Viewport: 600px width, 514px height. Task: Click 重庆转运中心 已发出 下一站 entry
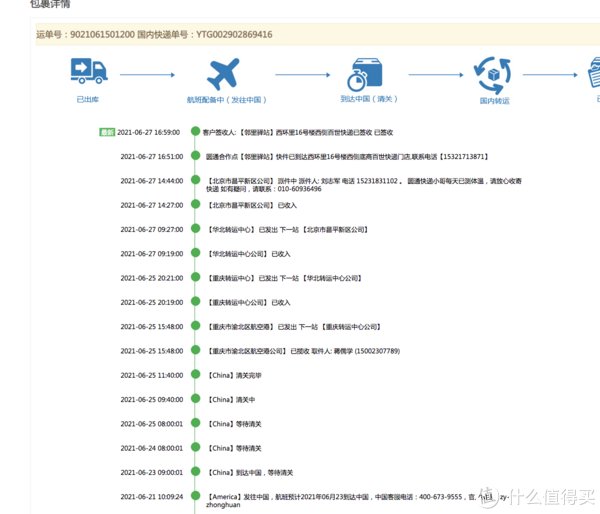(x=284, y=278)
